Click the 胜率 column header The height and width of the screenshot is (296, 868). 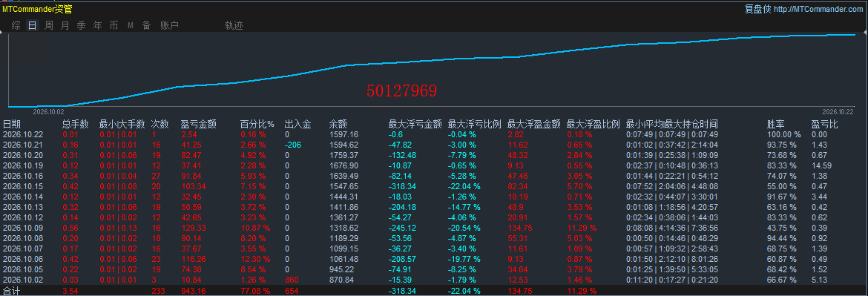(775, 124)
